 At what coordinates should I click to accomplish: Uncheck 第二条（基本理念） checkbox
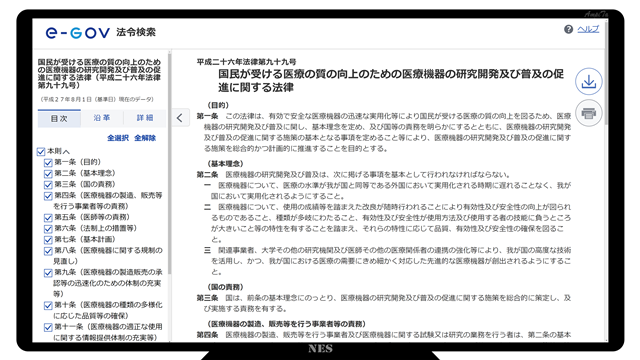coord(48,174)
